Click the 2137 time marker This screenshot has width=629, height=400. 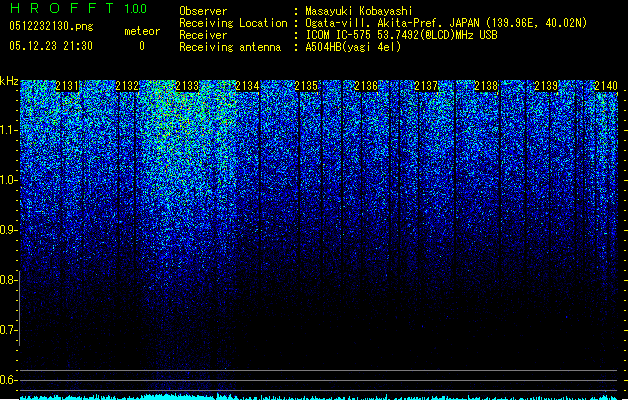(x=426, y=86)
